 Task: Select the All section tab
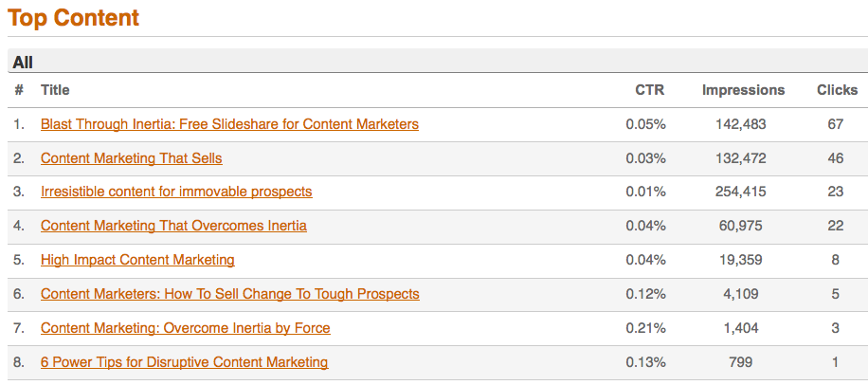tap(24, 63)
